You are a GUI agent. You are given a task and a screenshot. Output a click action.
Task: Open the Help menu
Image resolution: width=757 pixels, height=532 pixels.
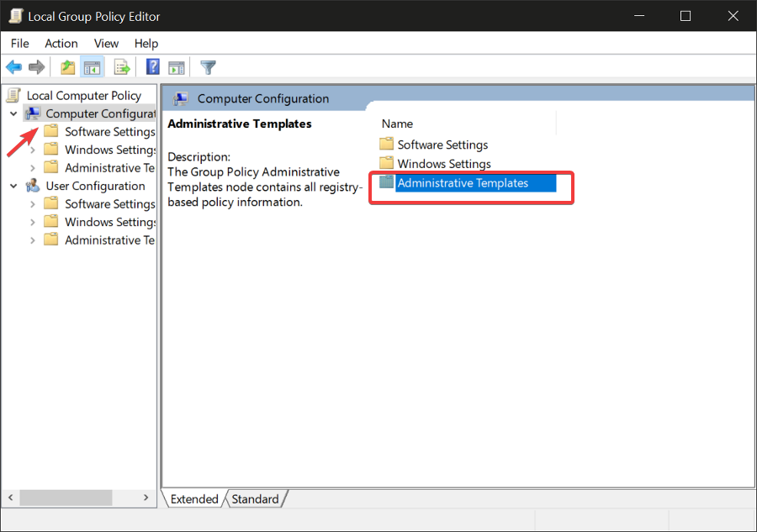[146, 44]
